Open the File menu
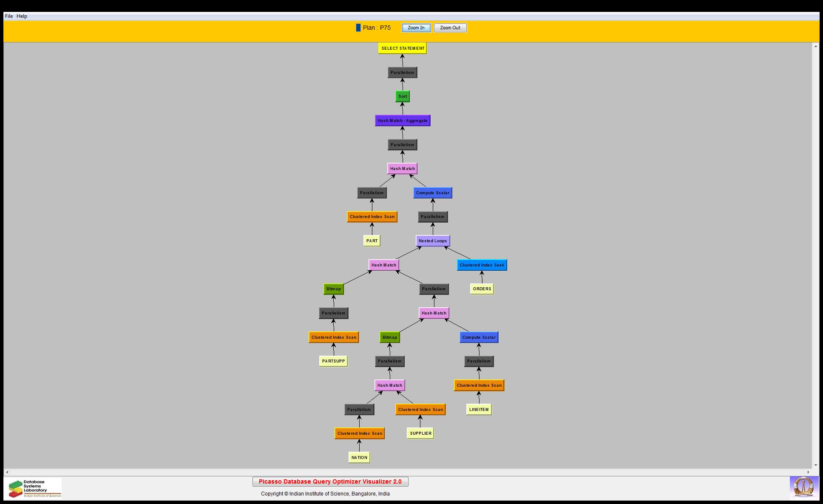 [9, 16]
